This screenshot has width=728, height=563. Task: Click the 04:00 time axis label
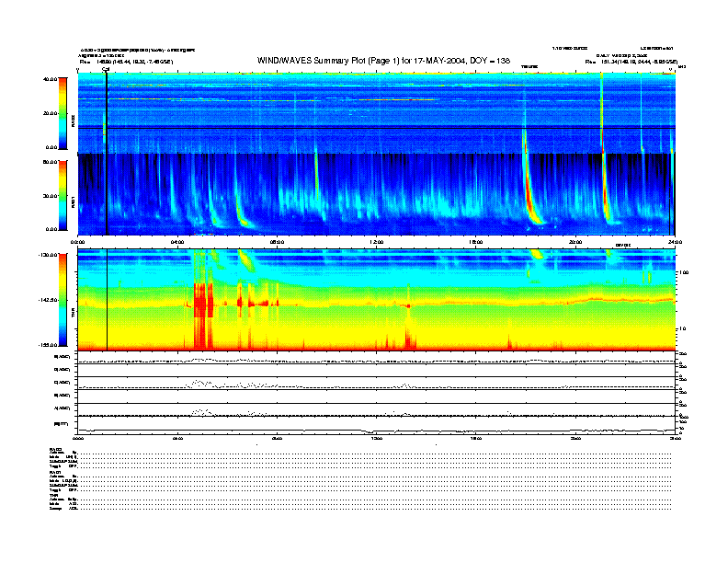[x=178, y=243]
